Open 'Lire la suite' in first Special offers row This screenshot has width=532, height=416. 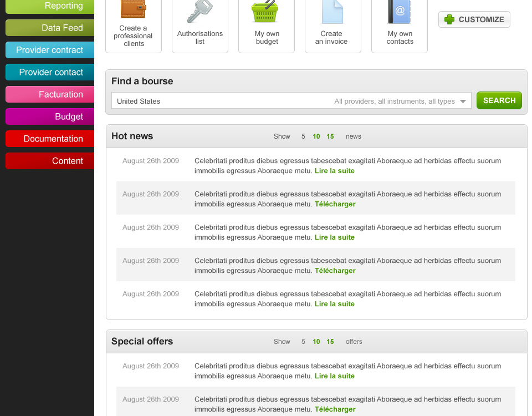(335, 376)
